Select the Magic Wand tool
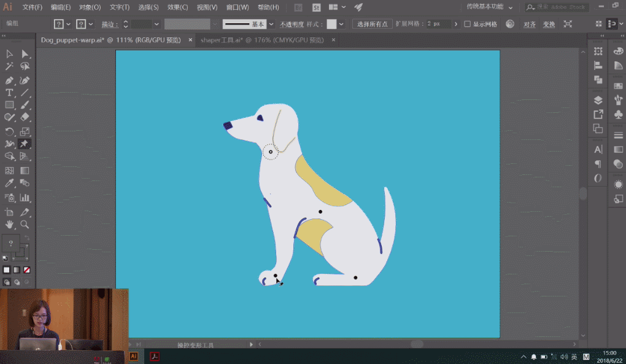The height and width of the screenshot is (364, 626). [x=10, y=66]
